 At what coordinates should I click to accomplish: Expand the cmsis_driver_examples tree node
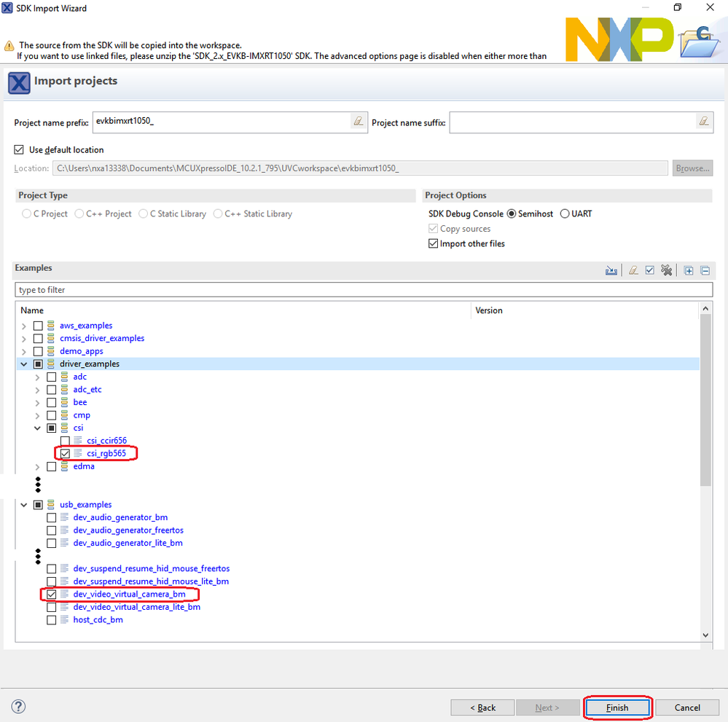pyautogui.click(x=24, y=339)
